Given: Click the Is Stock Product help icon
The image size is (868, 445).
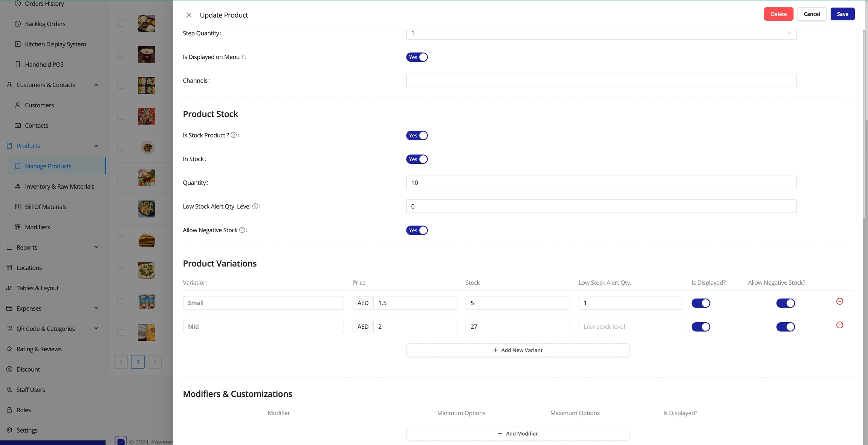Looking at the screenshot, I should click(x=234, y=135).
